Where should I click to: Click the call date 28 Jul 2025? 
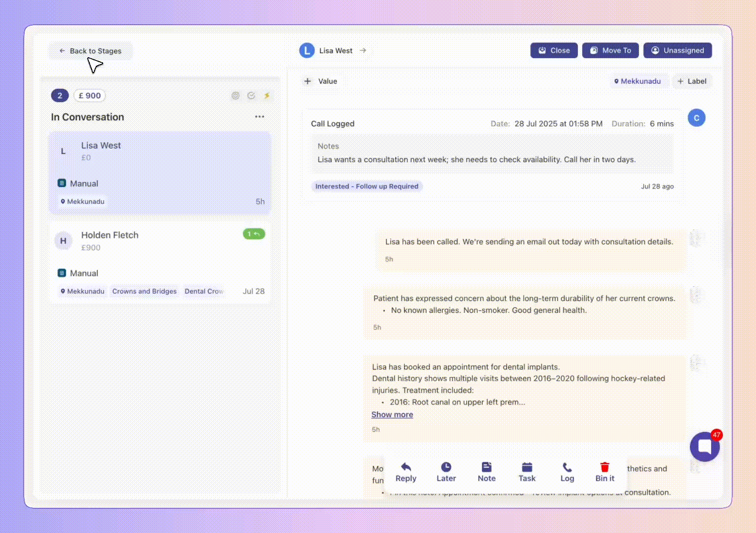pyautogui.click(x=558, y=124)
